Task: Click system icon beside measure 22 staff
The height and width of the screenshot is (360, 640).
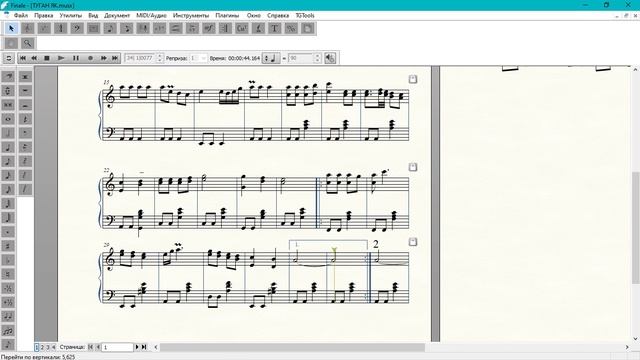Action: click(x=413, y=167)
